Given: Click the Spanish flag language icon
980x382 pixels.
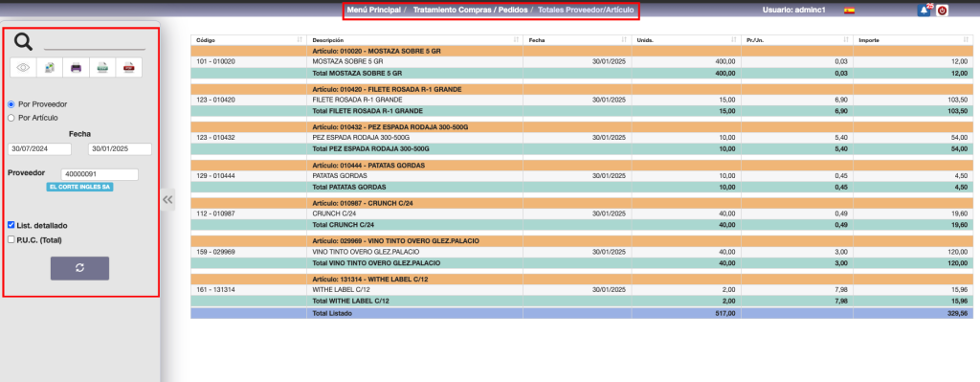Looking at the screenshot, I should [x=849, y=11].
